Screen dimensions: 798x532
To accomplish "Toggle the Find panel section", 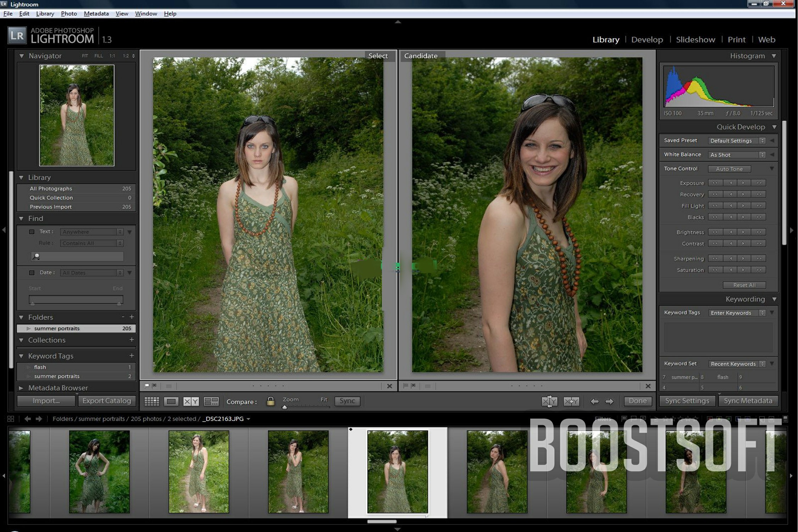I will 21,218.
